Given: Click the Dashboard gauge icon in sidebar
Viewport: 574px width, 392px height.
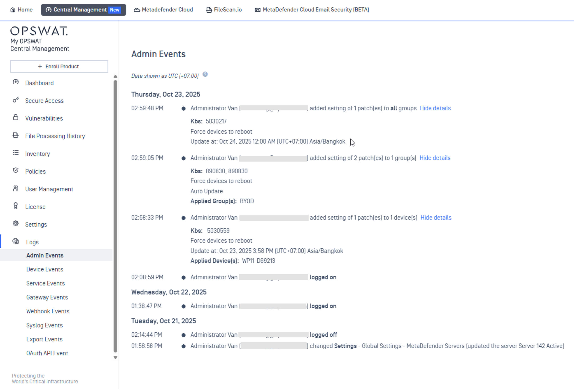Looking at the screenshot, I should point(16,82).
